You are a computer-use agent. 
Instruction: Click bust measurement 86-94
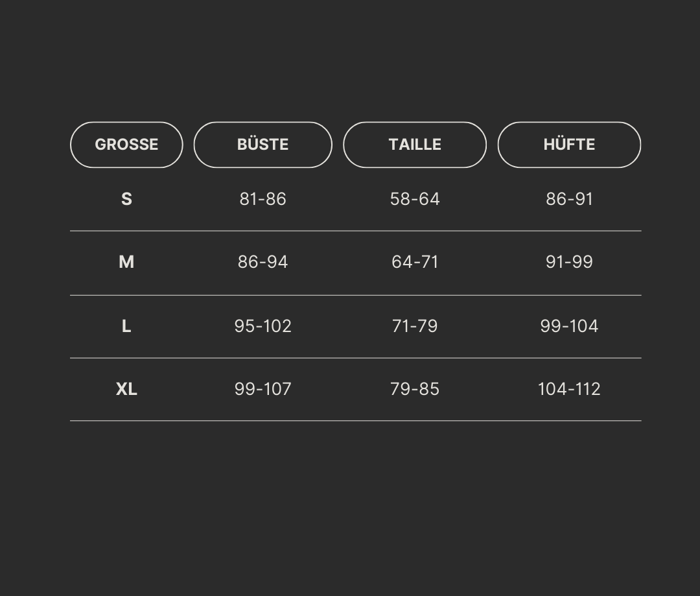pos(262,262)
